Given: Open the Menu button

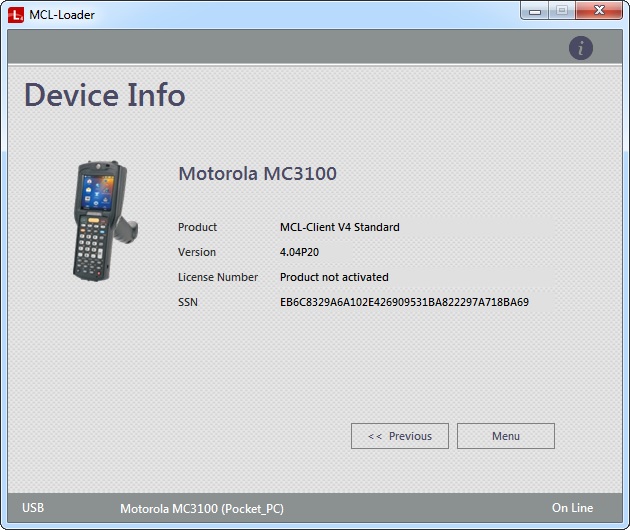Looking at the screenshot, I should [x=505, y=436].
